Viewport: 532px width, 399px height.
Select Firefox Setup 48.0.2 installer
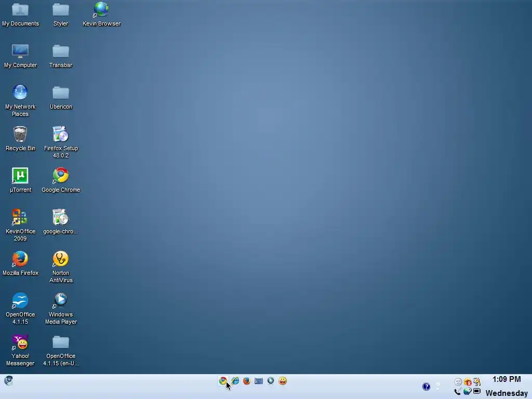61,142
